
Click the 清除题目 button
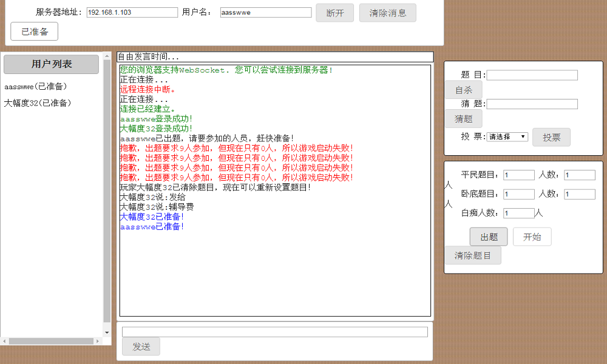tap(473, 255)
